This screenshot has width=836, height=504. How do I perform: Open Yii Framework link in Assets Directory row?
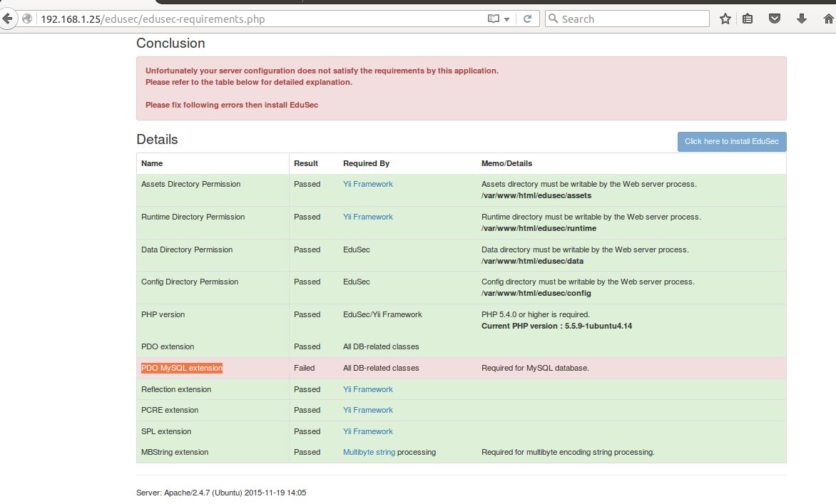[367, 184]
